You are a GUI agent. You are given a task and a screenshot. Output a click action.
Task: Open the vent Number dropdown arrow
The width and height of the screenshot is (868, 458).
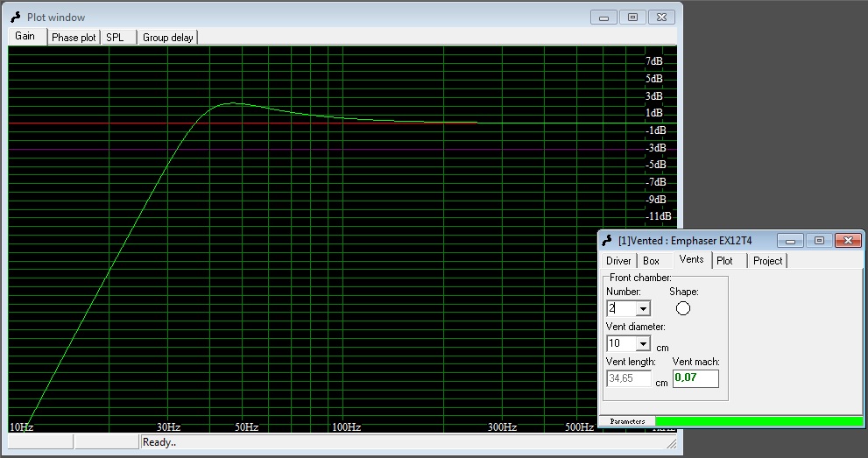[x=644, y=308]
